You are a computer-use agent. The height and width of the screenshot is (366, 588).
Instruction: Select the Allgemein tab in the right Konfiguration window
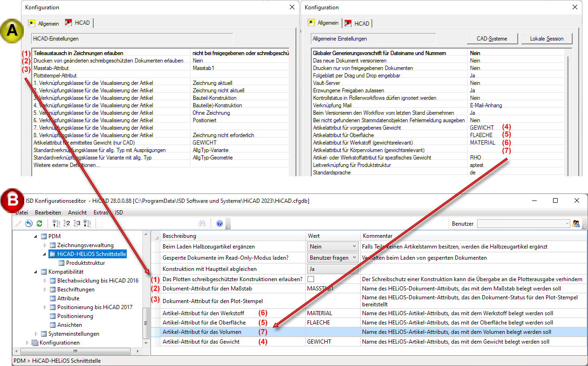click(x=323, y=23)
